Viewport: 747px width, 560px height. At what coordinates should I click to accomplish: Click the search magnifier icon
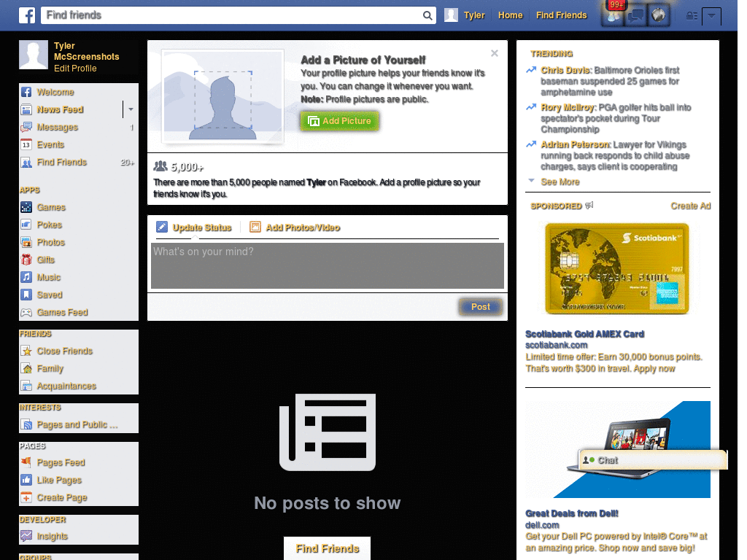pyautogui.click(x=427, y=16)
